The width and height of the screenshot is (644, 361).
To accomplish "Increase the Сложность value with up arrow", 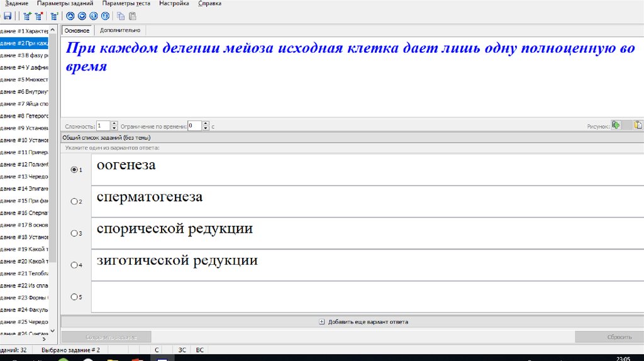I will pyautogui.click(x=114, y=123).
